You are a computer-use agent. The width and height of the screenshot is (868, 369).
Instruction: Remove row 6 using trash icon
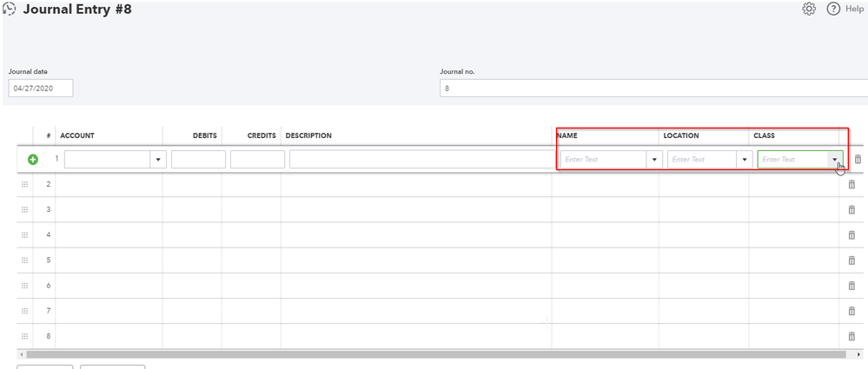[851, 286]
